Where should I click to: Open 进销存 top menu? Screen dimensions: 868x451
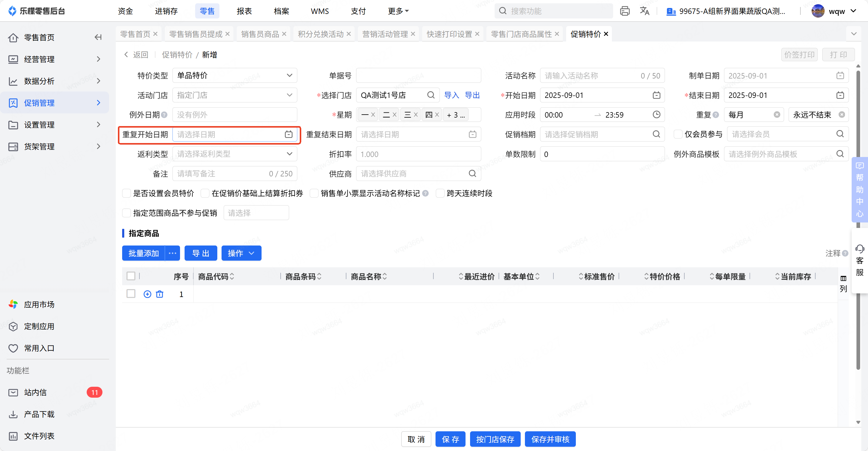click(166, 11)
